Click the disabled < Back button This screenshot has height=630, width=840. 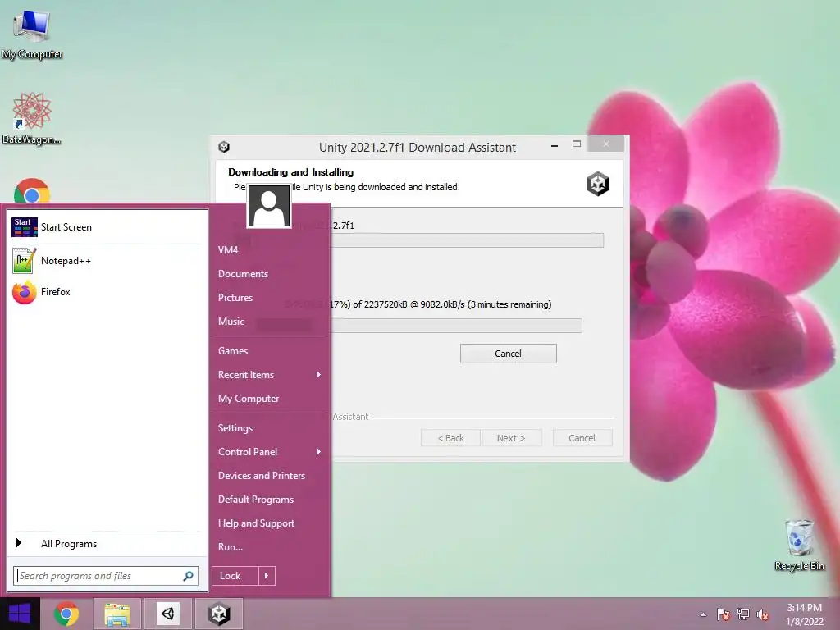[x=450, y=438]
